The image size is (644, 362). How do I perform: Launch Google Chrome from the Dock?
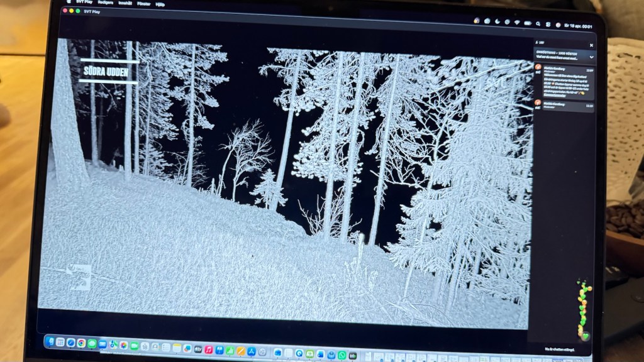[81, 343]
